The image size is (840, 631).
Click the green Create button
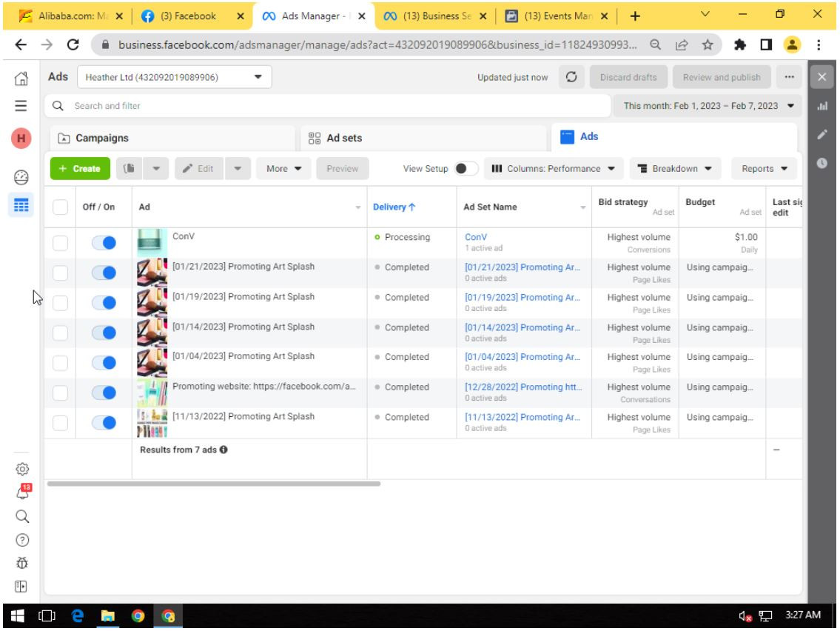tap(81, 168)
